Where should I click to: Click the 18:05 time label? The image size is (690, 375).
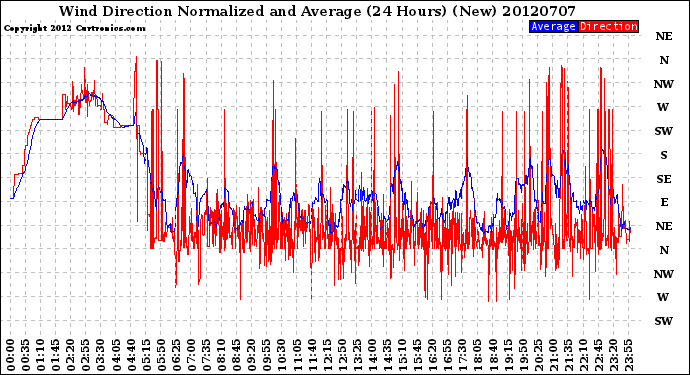(478, 355)
